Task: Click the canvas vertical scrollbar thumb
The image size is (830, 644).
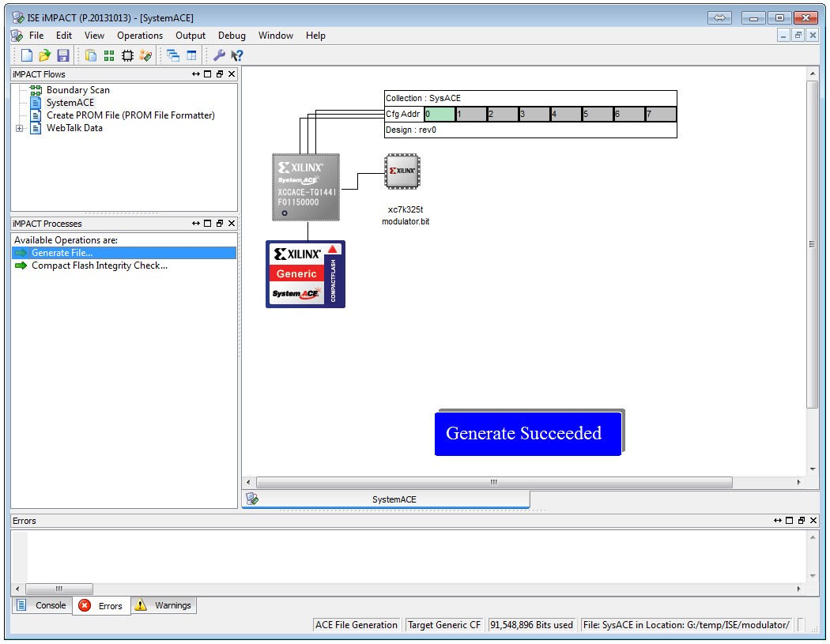Action: tap(812, 244)
